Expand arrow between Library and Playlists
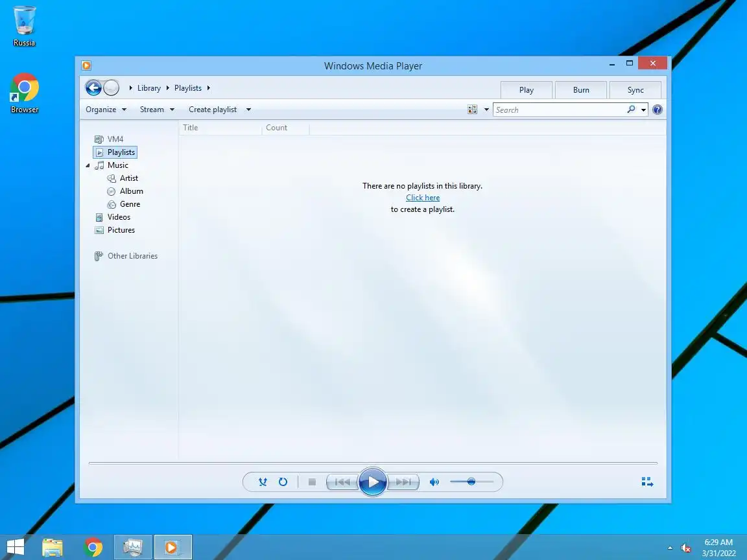 pyautogui.click(x=168, y=88)
